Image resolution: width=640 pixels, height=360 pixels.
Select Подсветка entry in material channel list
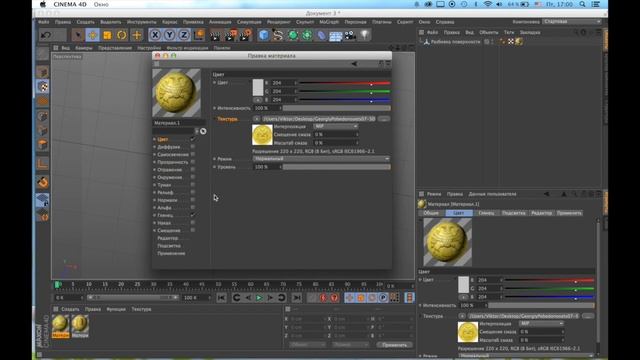pyautogui.click(x=169, y=246)
